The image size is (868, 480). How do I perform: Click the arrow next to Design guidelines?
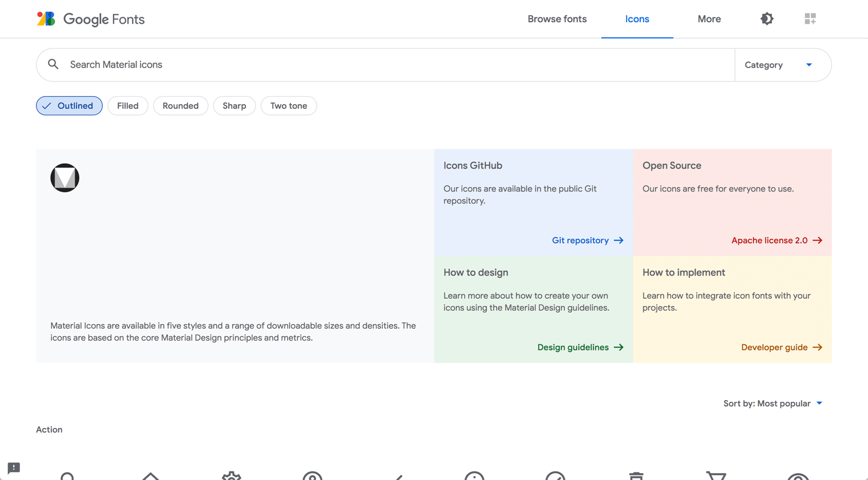pos(619,347)
